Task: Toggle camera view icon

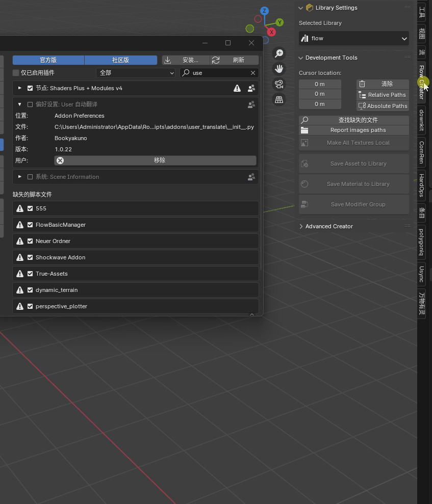Action: click(x=279, y=84)
